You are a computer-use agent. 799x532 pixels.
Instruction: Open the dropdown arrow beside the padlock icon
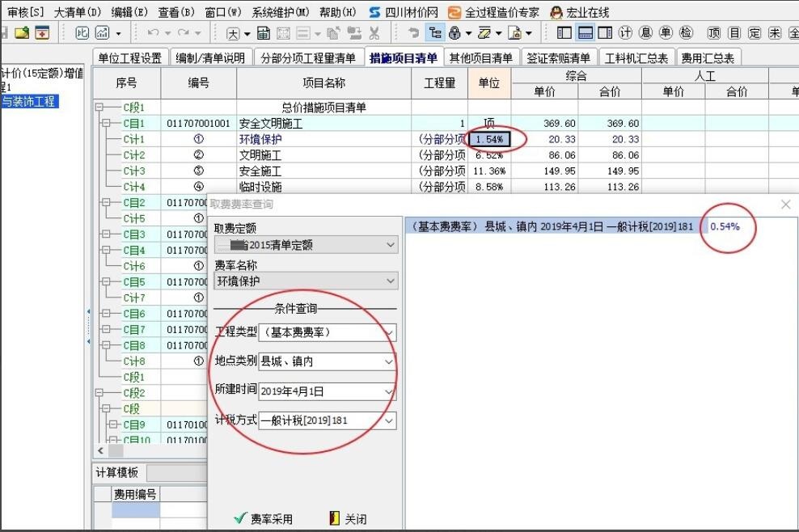click(x=468, y=34)
